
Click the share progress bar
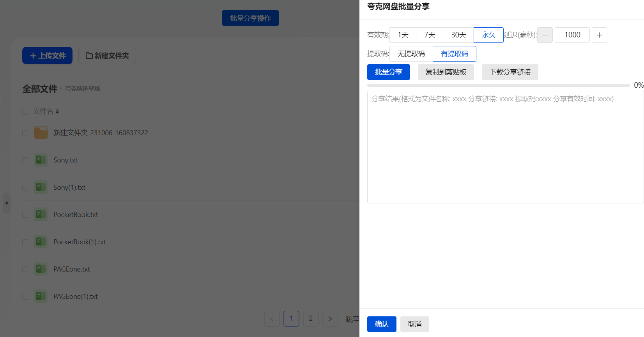click(498, 85)
